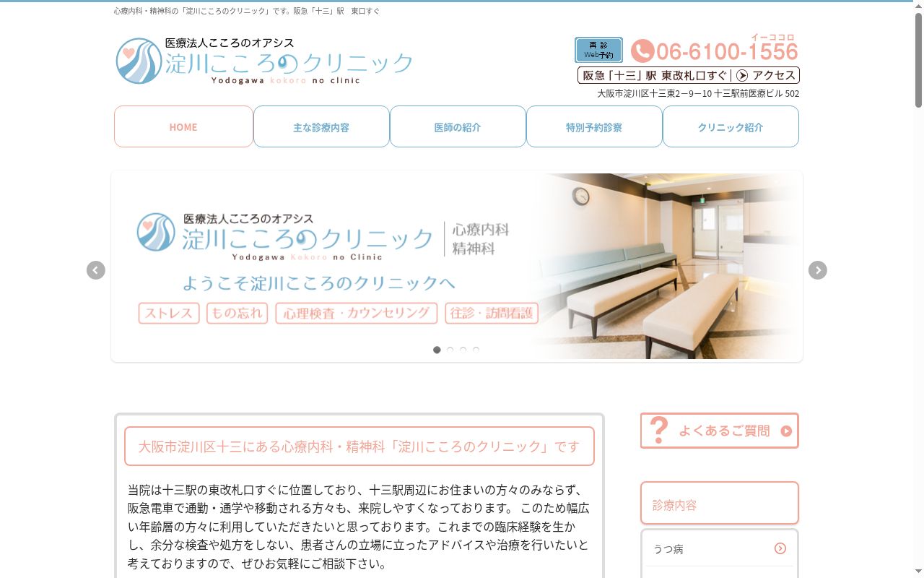Open the うつ病 sidebar link

click(720, 549)
